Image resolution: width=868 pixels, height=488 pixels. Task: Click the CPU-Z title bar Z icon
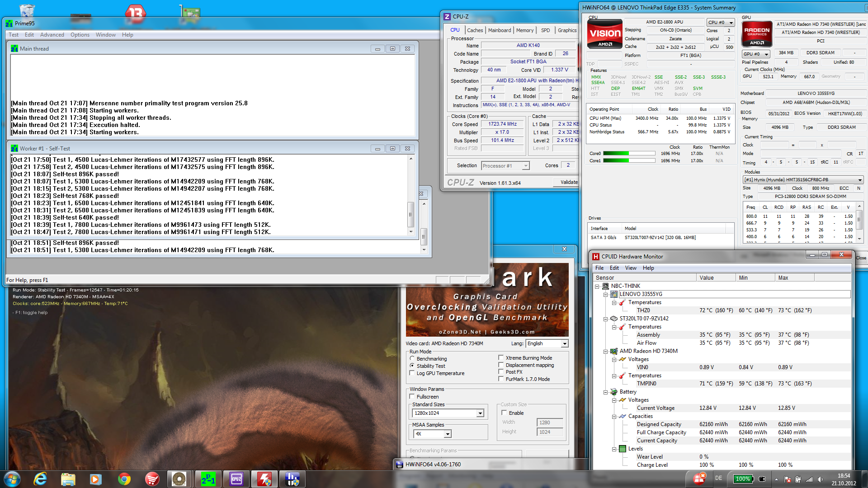[x=447, y=17]
